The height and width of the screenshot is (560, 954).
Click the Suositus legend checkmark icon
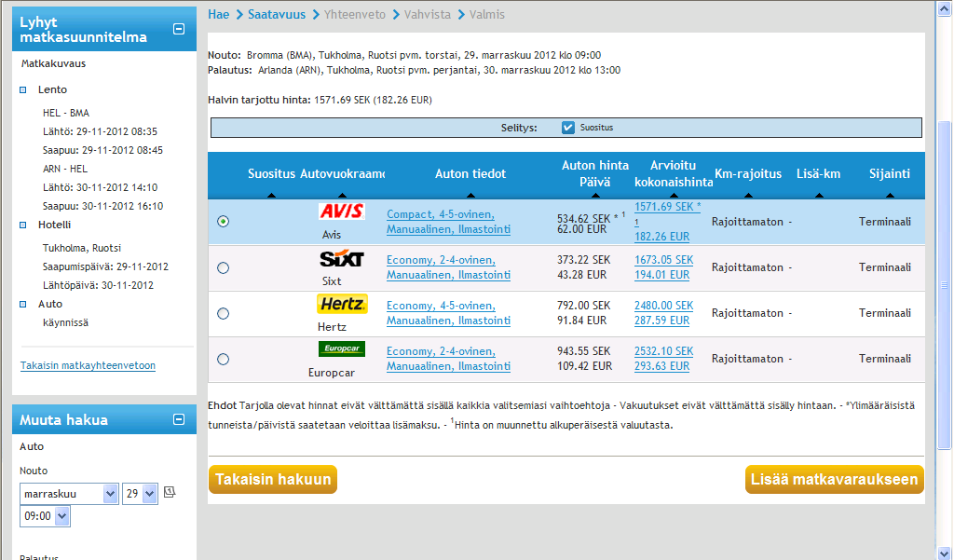click(567, 128)
